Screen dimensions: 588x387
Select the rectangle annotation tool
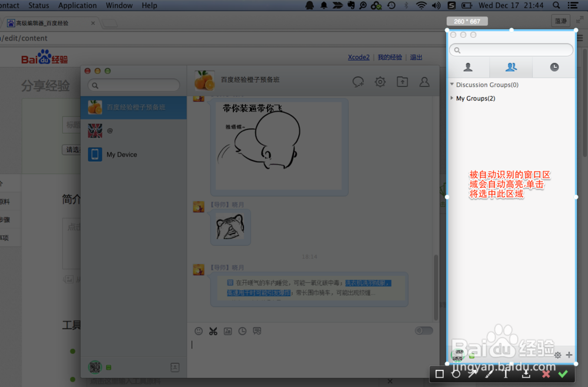click(439, 374)
